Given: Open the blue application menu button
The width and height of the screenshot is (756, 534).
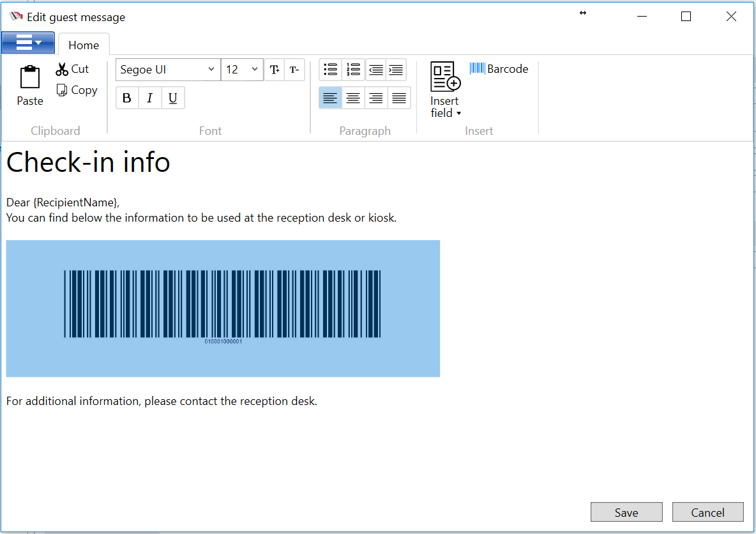Looking at the screenshot, I should [28, 43].
